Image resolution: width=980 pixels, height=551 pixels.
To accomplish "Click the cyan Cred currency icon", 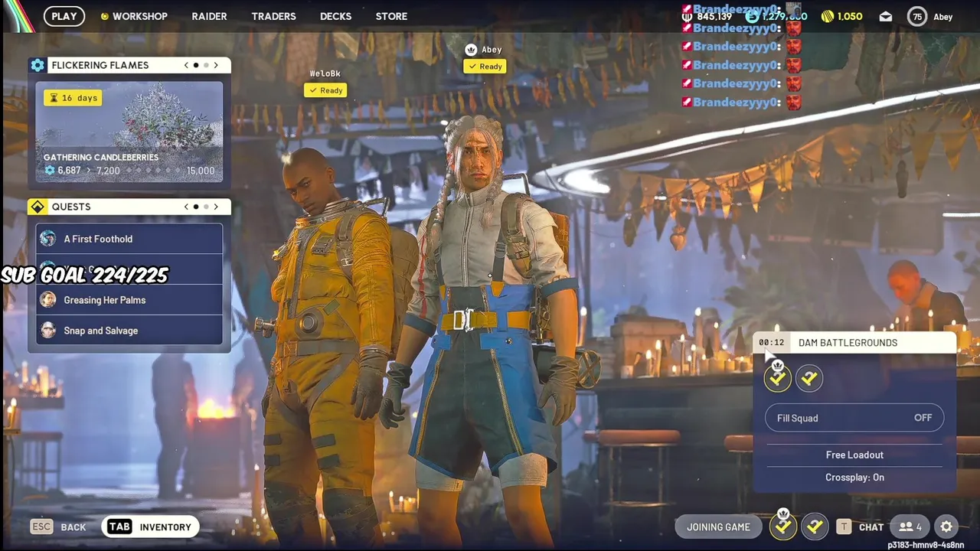I will [x=752, y=16].
